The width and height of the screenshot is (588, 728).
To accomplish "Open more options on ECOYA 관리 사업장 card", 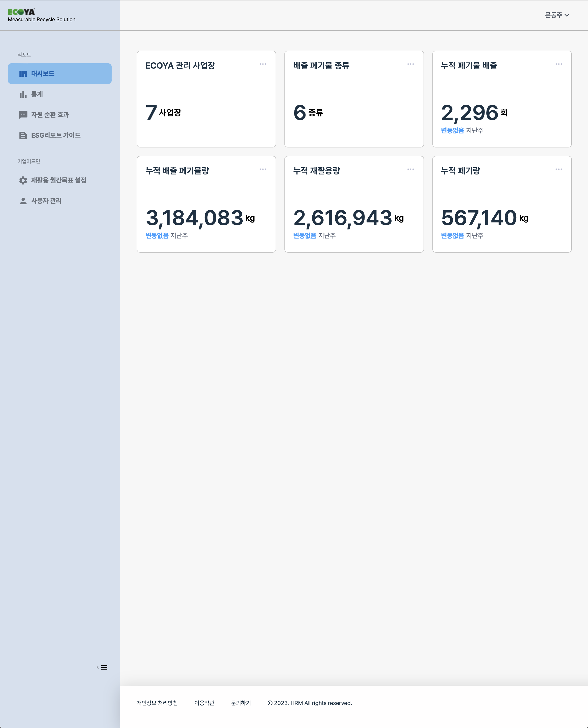I will tap(263, 64).
